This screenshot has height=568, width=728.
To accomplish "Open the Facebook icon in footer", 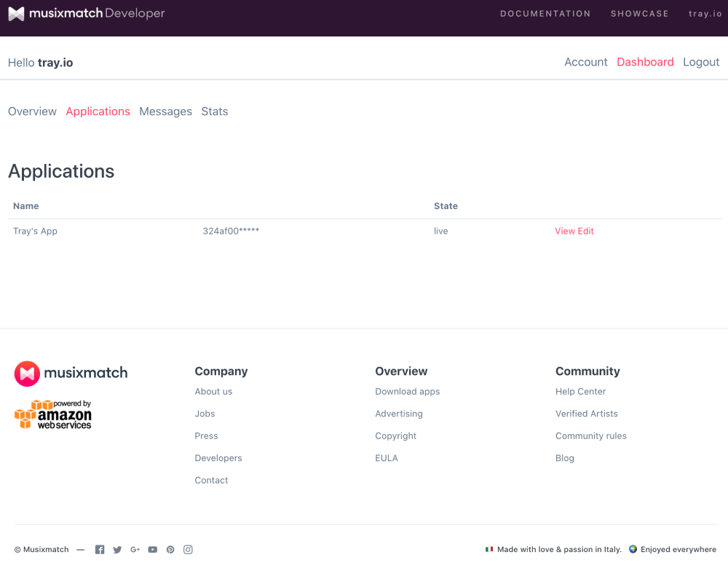I will coord(100,550).
